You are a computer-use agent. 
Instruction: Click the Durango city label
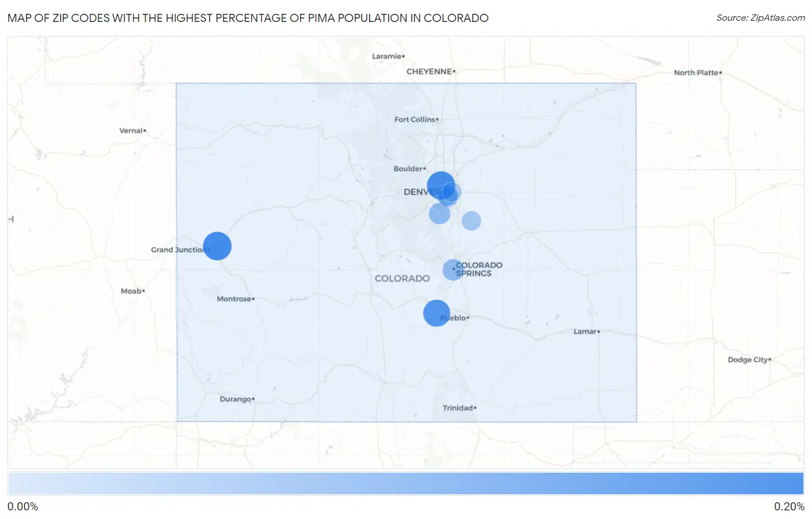[x=235, y=399]
